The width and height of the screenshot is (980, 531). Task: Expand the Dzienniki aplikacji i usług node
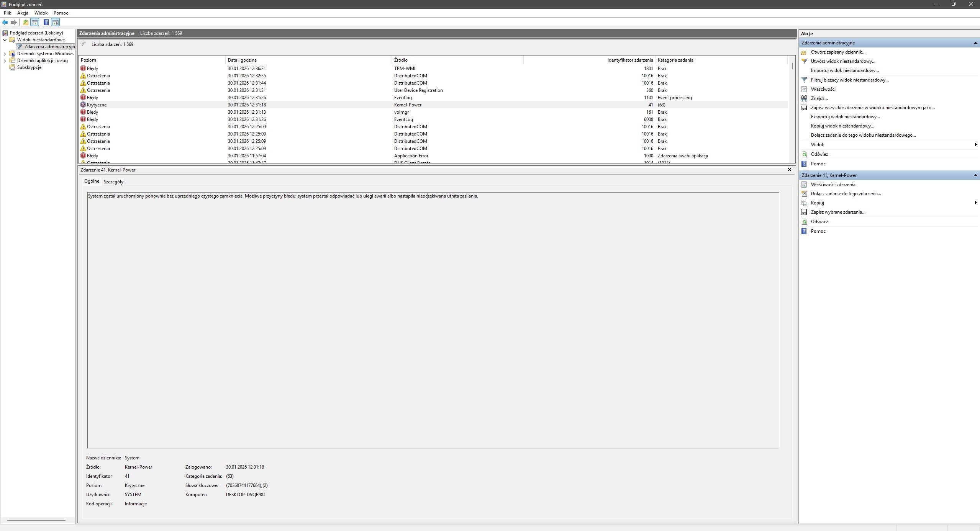click(5, 60)
